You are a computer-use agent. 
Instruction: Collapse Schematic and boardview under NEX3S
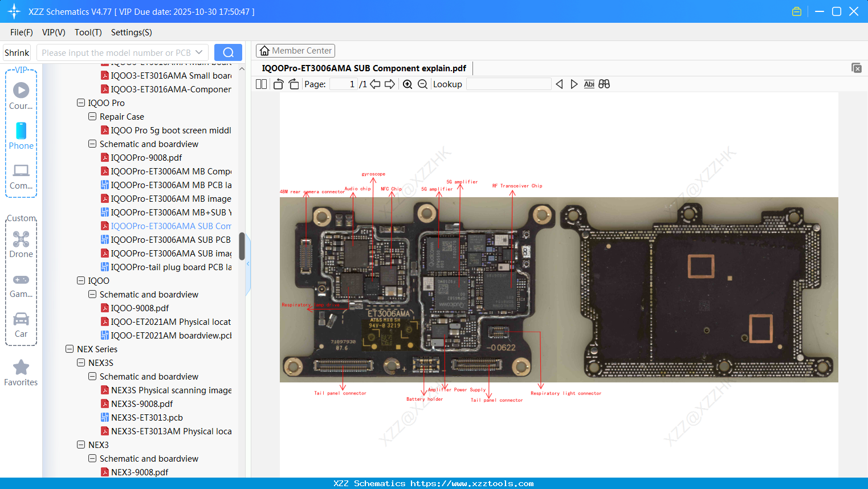click(x=92, y=377)
